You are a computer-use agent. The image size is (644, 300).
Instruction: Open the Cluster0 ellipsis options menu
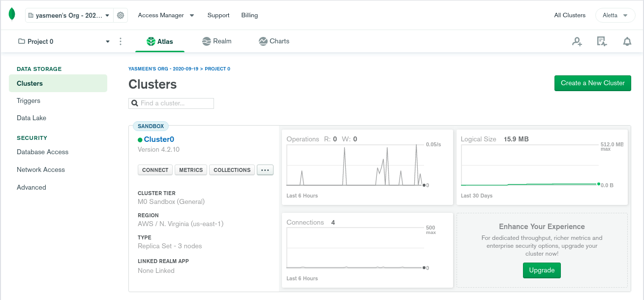click(x=265, y=169)
